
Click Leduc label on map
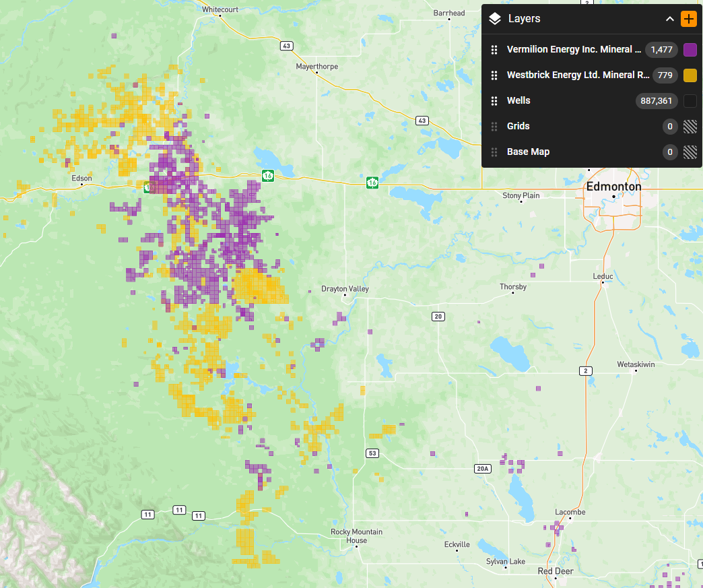(603, 276)
